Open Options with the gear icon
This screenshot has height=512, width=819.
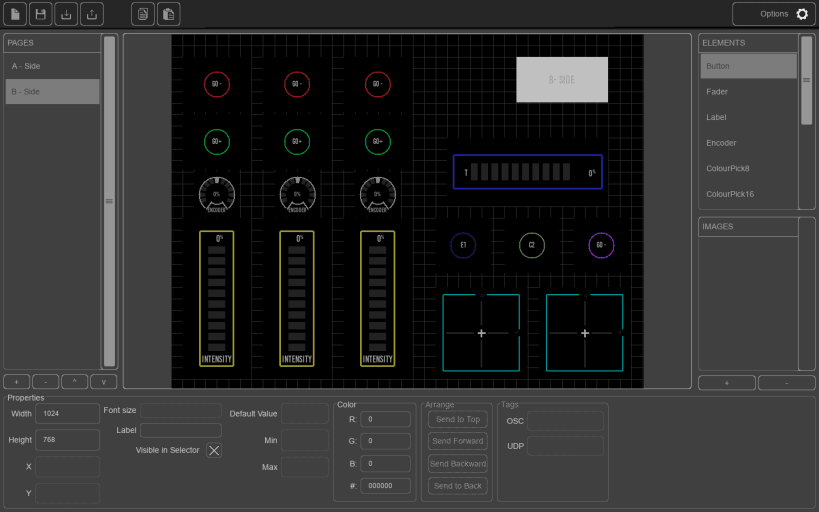802,14
